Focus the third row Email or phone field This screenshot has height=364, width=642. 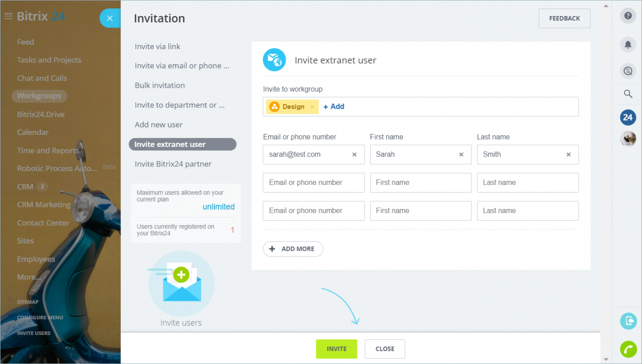pyautogui.click(x=313, y=211)
